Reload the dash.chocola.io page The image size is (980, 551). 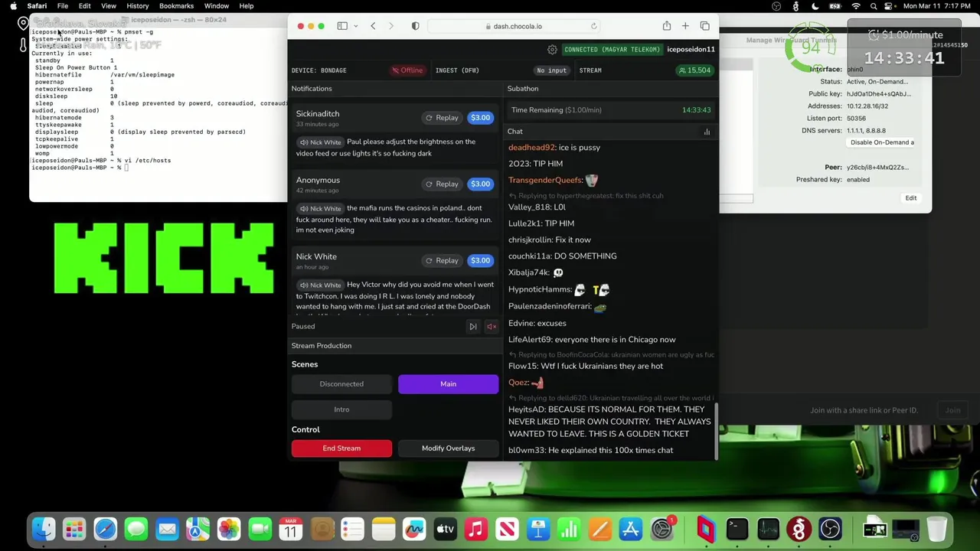point(593,26)
